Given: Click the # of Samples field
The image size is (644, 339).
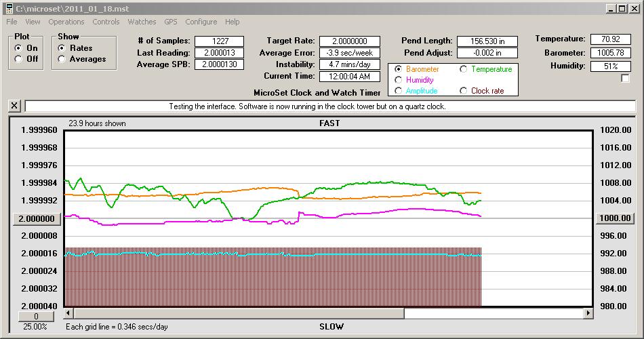Looking at the screenshot, I should (220, 41).
